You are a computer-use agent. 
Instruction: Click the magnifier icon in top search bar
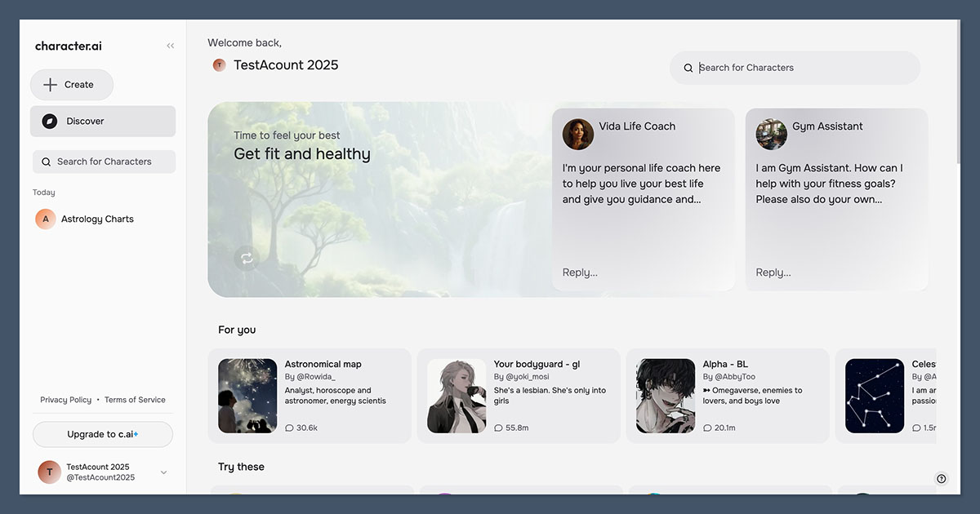[688, 68]
